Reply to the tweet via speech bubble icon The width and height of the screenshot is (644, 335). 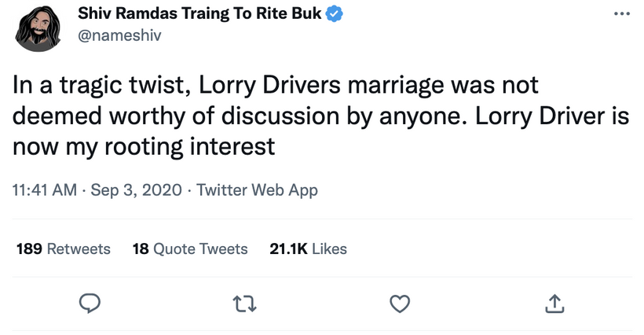click(x=90, y=304)
